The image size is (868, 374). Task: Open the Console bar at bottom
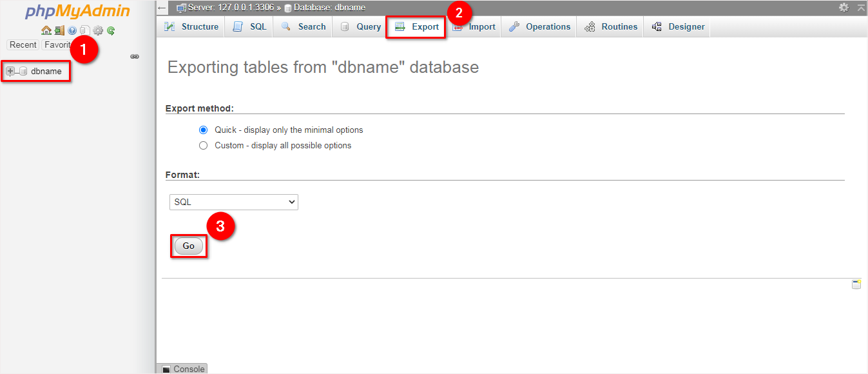click(182, 369)
